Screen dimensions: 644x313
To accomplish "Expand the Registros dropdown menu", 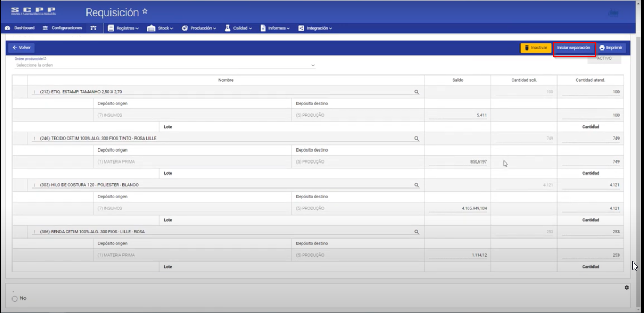I will 127,28.
